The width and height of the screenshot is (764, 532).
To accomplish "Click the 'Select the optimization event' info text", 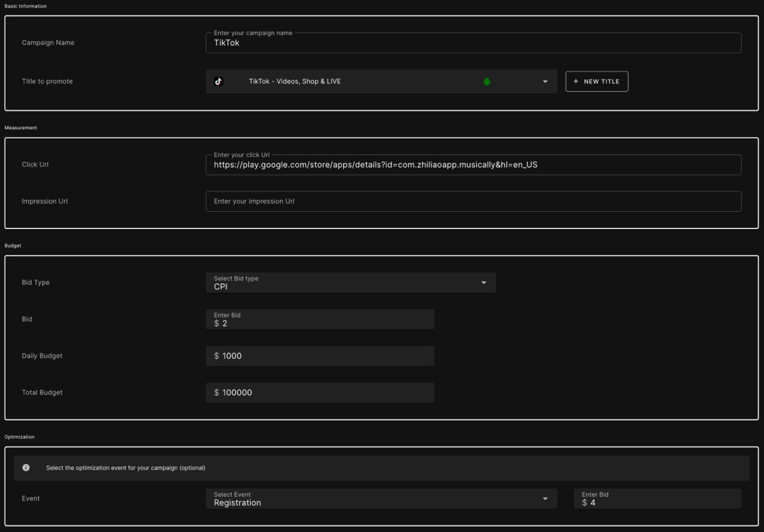I will point(125,468).
